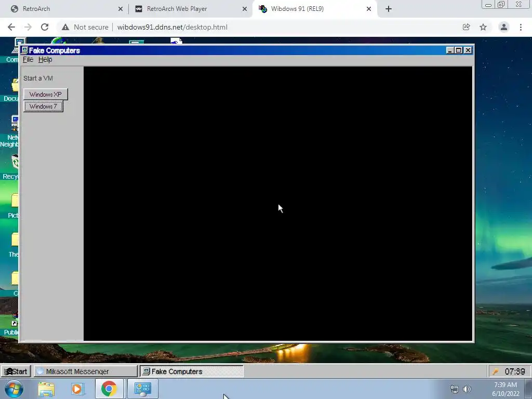This screenshot has width=532, height=399.
Task: Open the volume speaker tray icon
Action: pyautogui.click(x=467, y=389)
